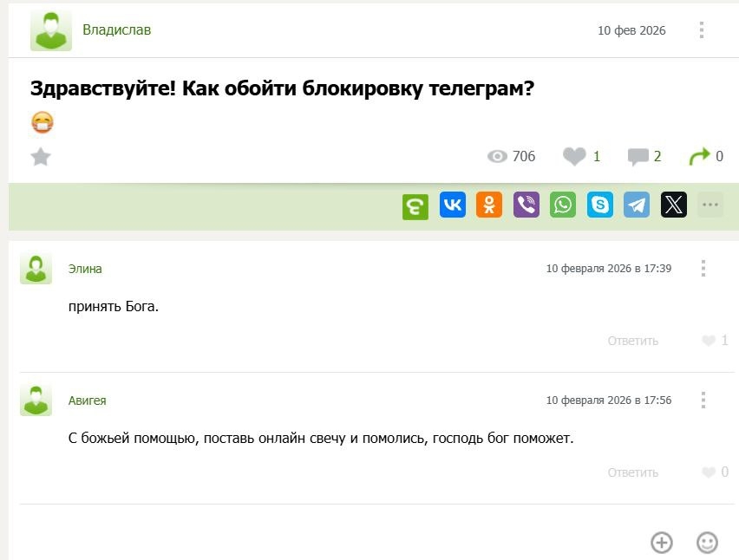Expand more sharing options with ellipsis button

710,205
